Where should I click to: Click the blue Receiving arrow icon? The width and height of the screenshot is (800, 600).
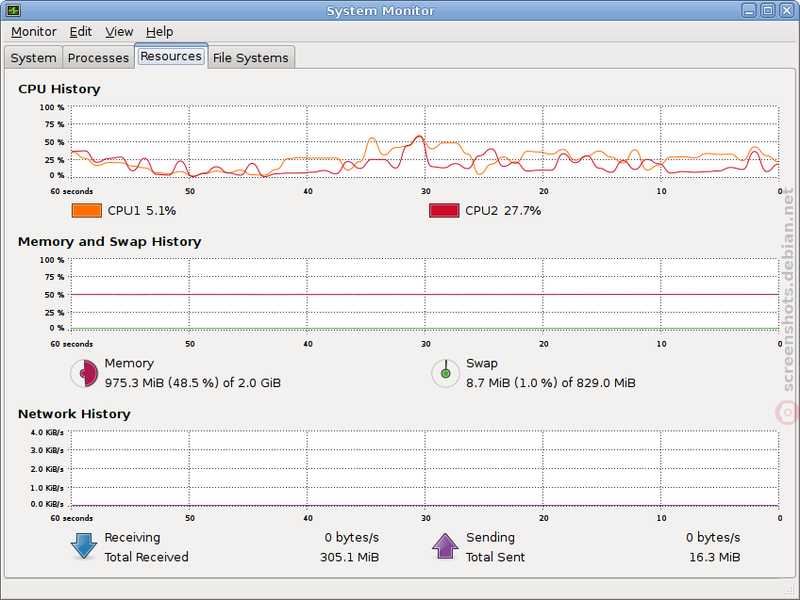(84, 546)
